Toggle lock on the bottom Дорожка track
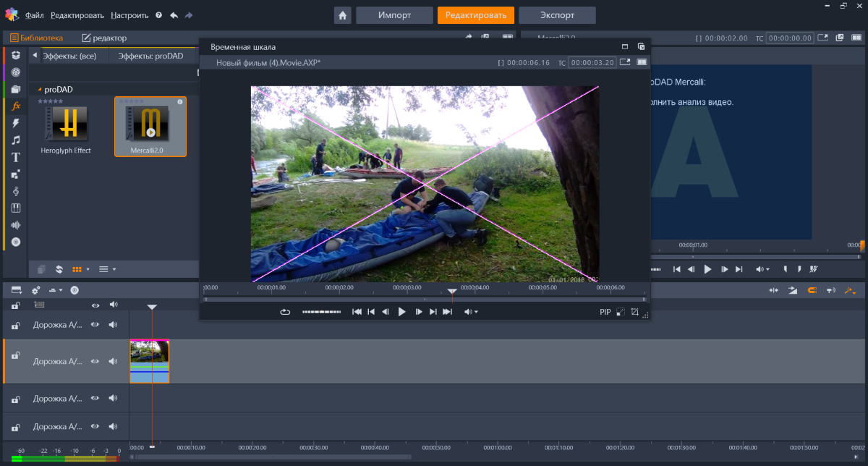Screen dimensions: 868x466 [x=15, y=427]
